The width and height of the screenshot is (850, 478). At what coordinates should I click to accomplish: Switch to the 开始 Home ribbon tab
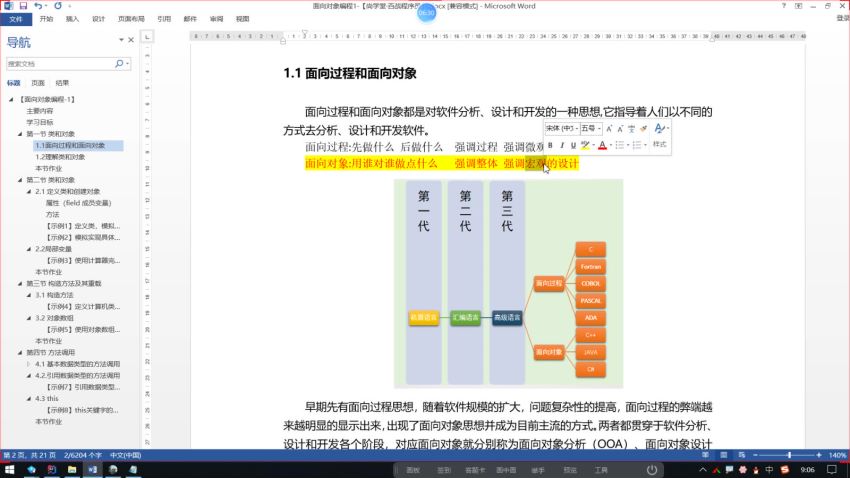[x=46, y=19]
